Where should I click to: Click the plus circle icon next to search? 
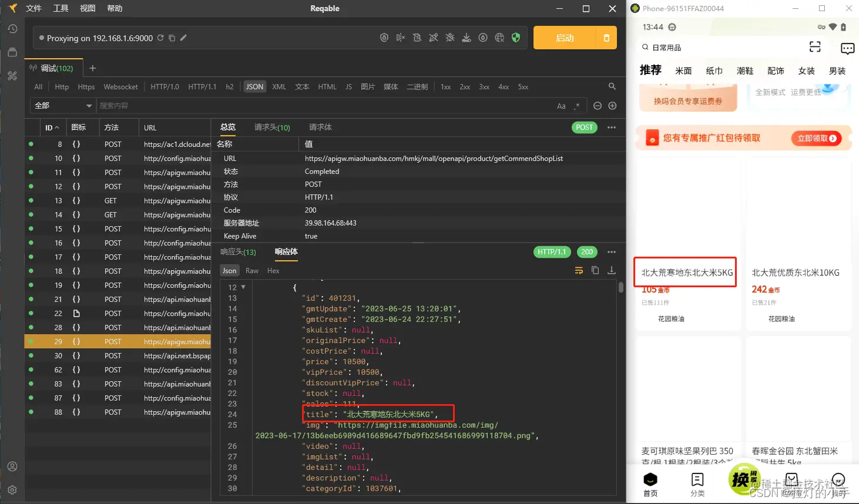pos(612,106)
